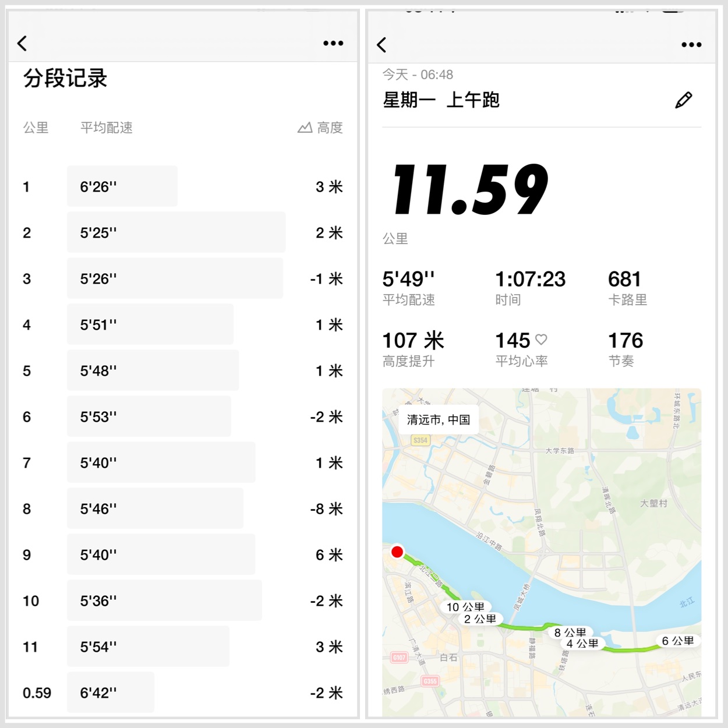
Task: Tap the back arrow on run summary
Action: coord(381,45)
